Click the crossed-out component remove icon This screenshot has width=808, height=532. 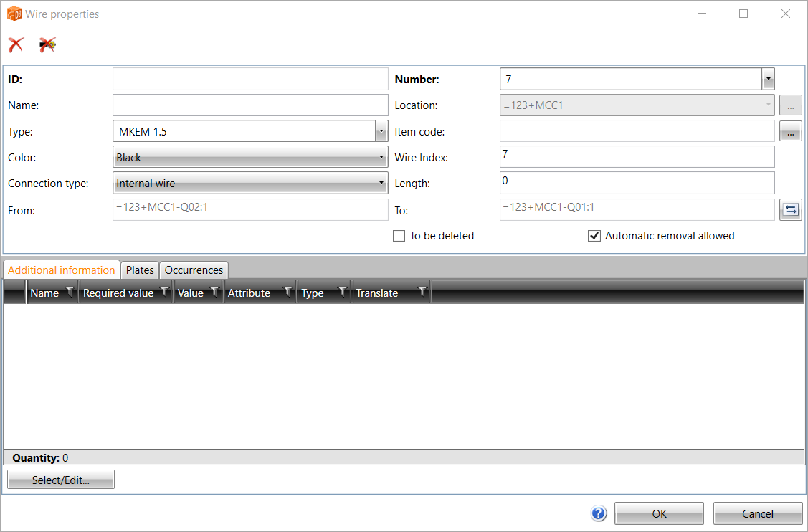[48, 45]
